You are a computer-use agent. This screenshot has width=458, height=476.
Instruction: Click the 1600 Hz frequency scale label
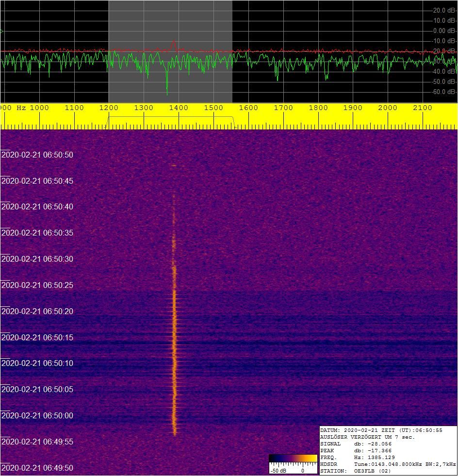pyautogui.click(x=248, y=108)
